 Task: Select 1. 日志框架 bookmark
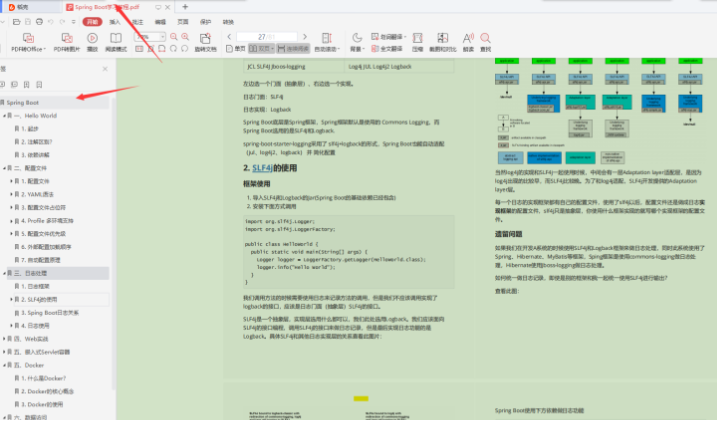(35, 286)
